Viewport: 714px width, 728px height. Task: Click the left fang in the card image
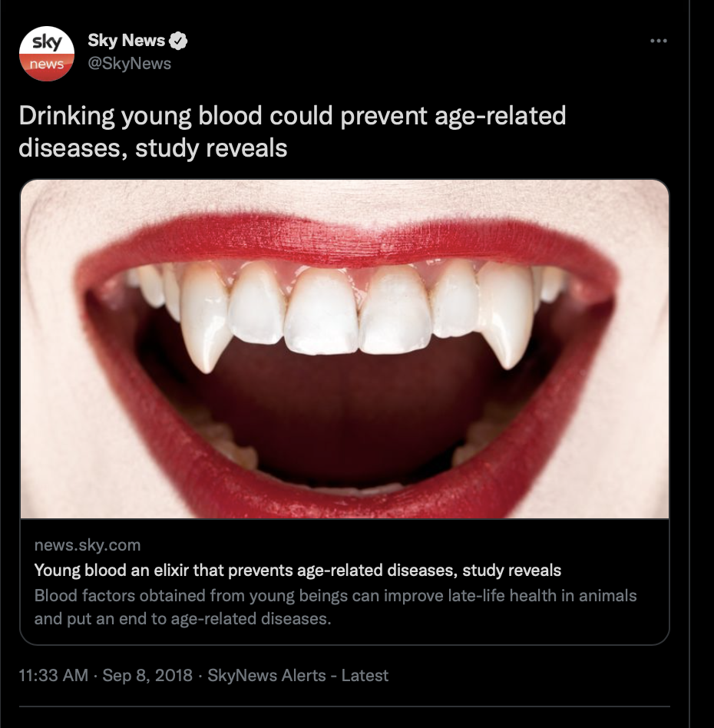[x=204, y=320]
